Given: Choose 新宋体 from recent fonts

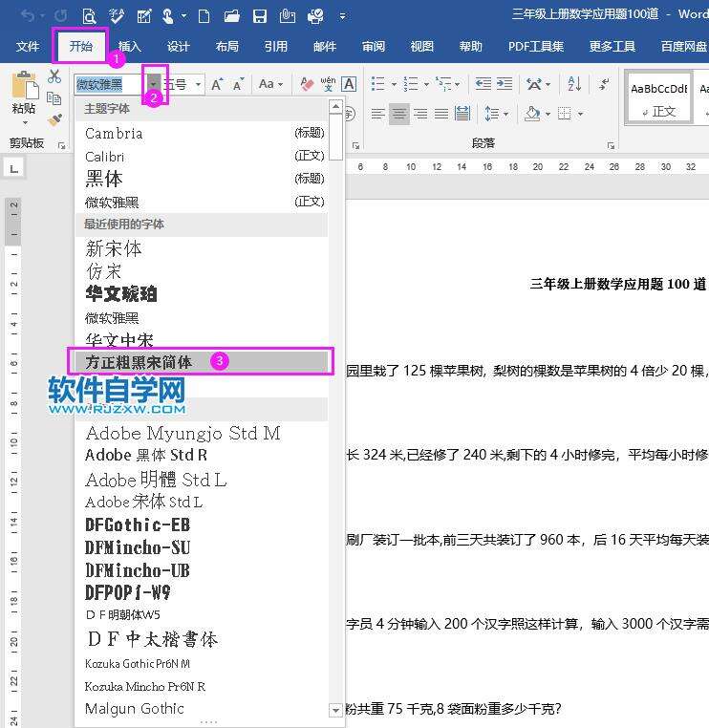Looking at the screenshot, I should (x=202, y=248).
